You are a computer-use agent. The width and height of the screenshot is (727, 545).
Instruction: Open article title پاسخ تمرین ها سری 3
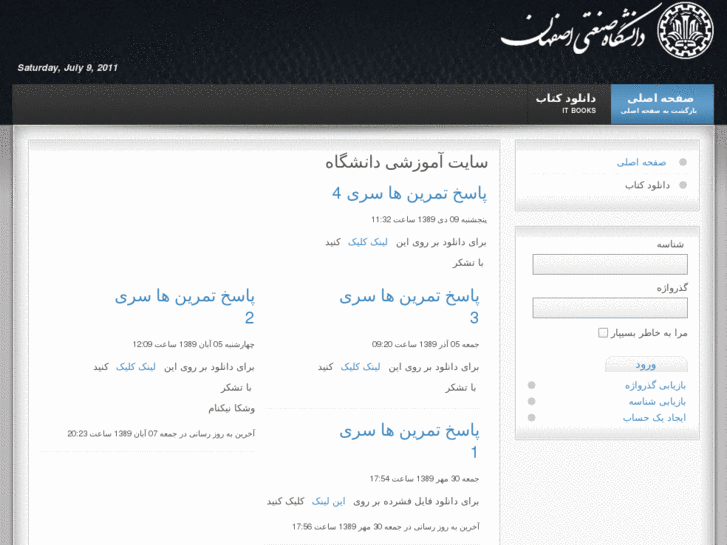point(409,307)
